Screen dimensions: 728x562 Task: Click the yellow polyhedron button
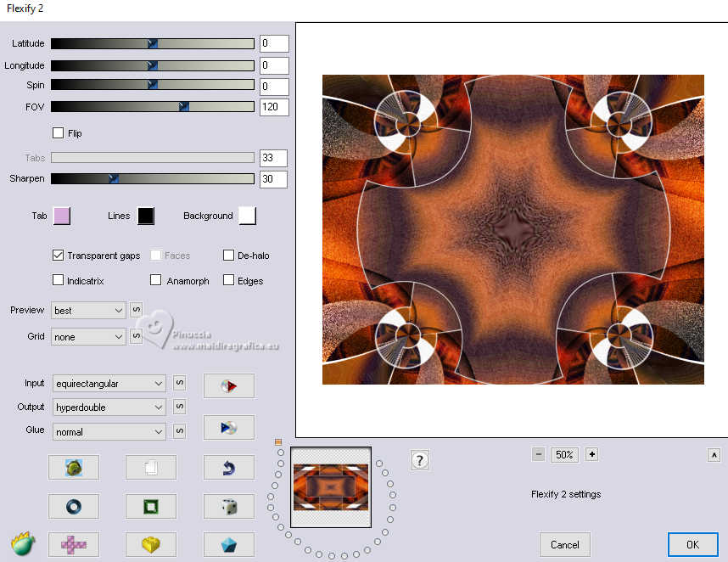point(151,544)
